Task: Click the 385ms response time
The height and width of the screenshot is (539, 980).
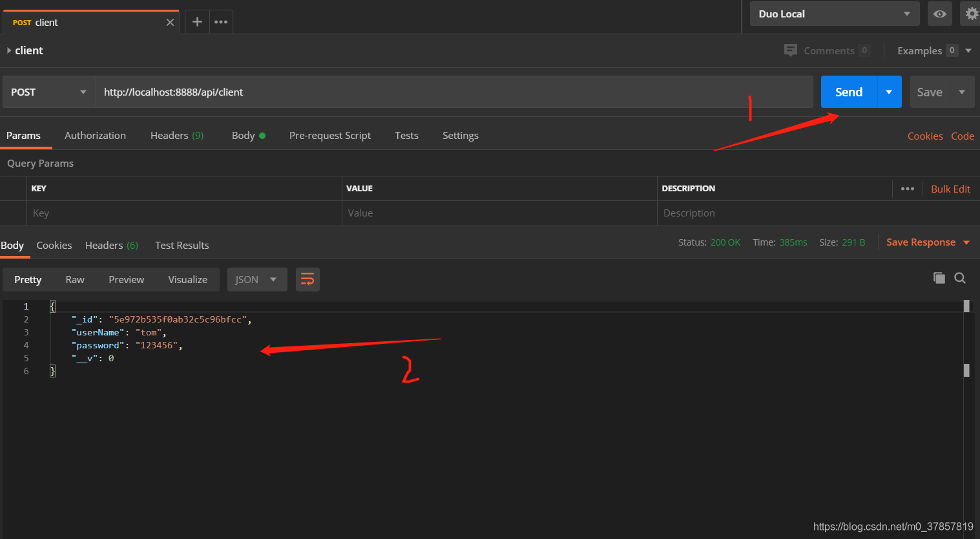Action: [x=793, y=242]
